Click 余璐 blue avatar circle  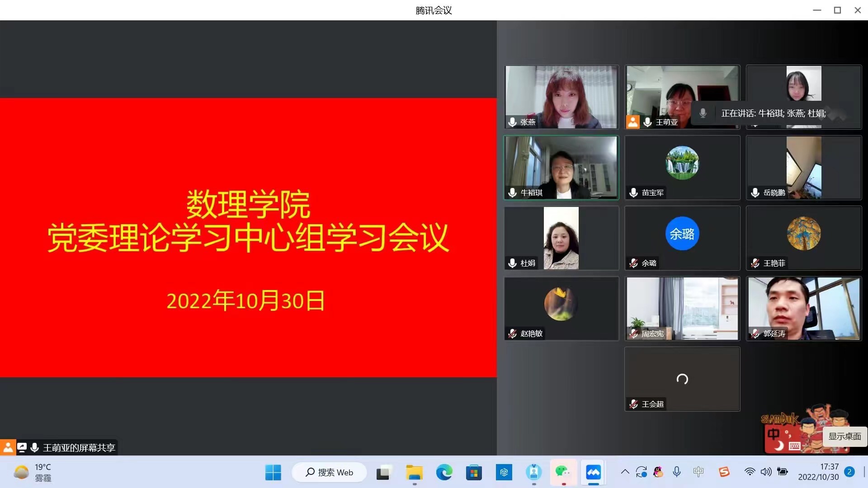[682, 234]
